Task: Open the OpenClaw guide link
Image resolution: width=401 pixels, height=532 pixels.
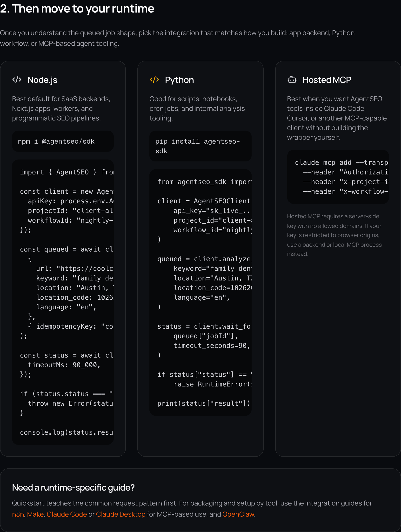Action: coord(238,514)
